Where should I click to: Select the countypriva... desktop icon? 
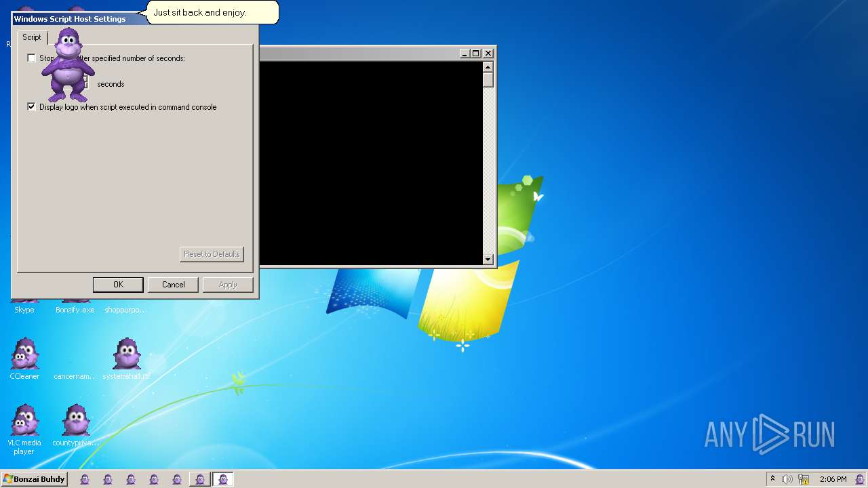75,426
